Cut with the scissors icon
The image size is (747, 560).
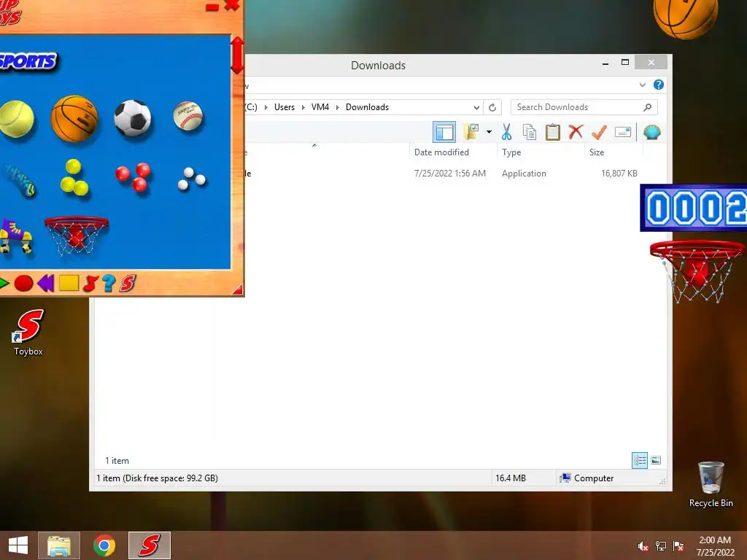506,132
